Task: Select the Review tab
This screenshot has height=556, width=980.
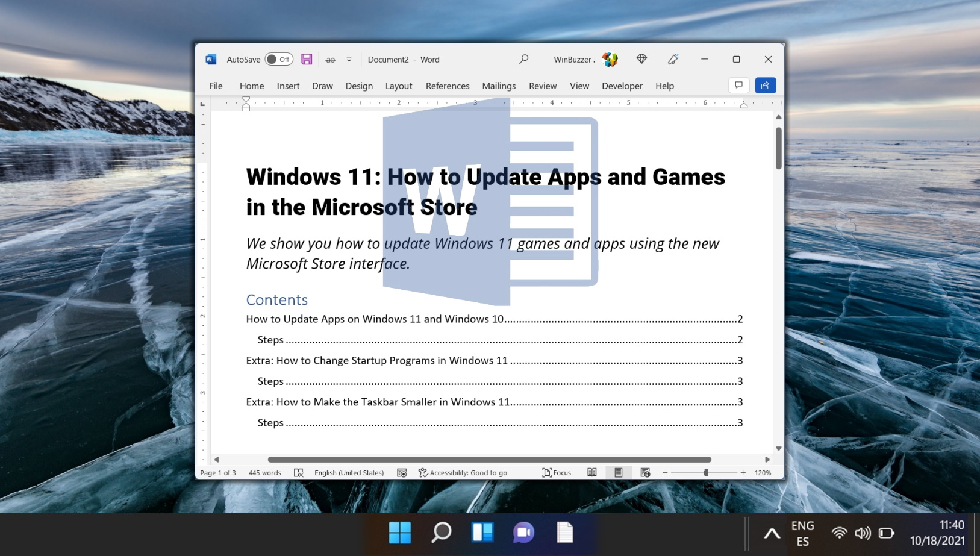Action: (x=543, y=86)
